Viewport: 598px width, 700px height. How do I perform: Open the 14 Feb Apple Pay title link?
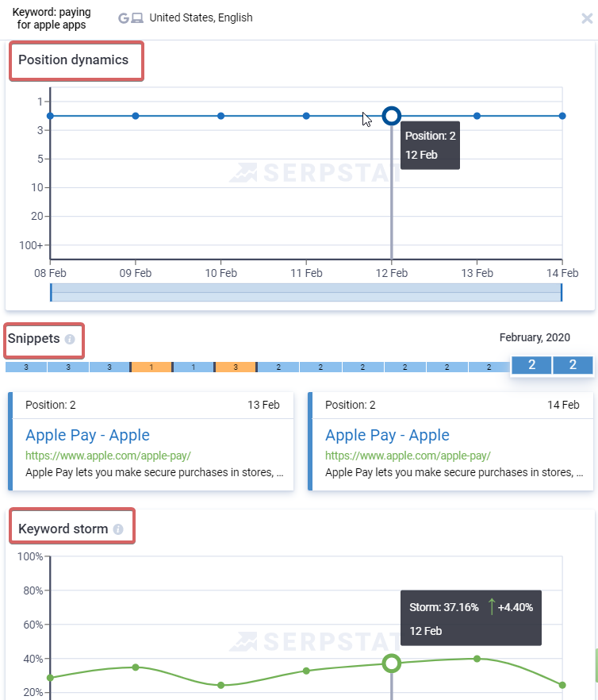387,435
